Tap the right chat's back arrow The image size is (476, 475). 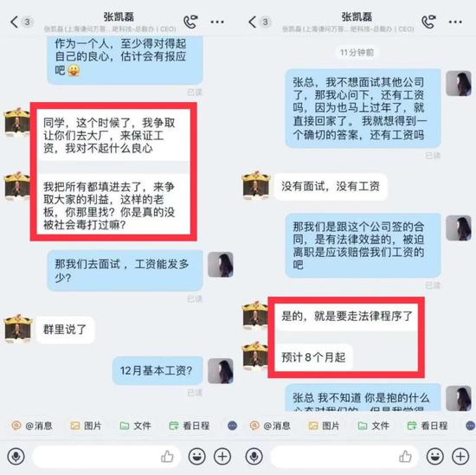point(252,22)
